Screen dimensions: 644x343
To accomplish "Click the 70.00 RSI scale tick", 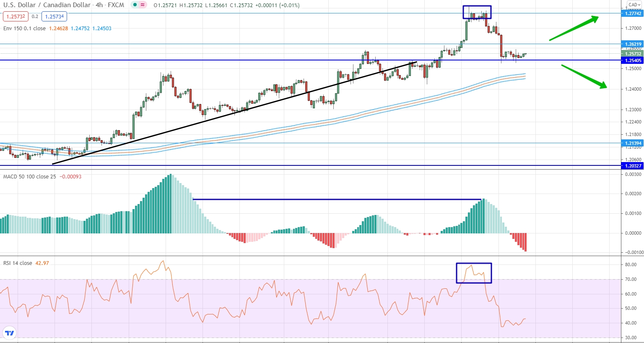I will [631, 279].
